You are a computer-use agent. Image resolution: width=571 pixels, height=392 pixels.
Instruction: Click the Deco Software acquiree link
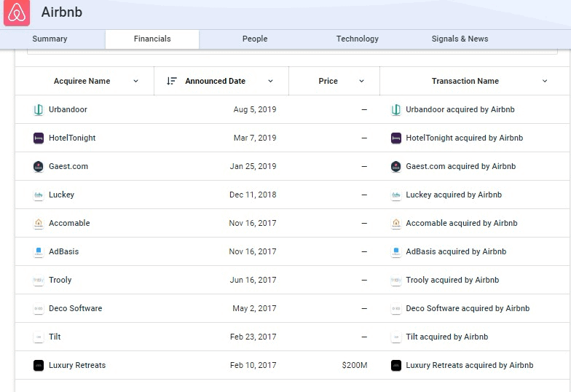pyautogui.click(x=75, y=309)
